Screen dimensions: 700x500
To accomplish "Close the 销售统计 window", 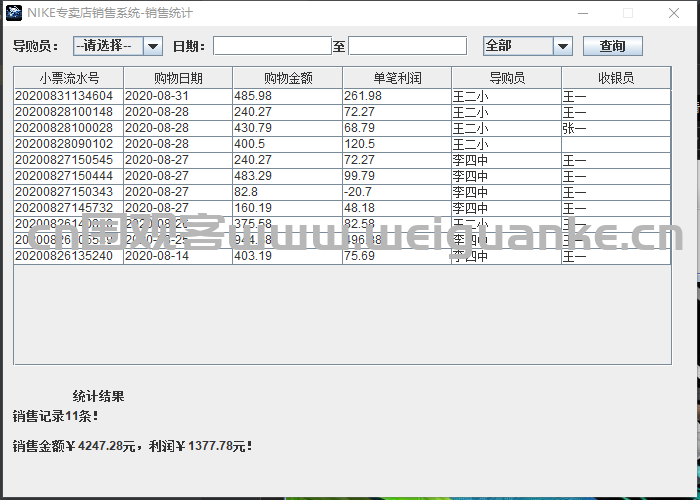I will (674, 13).
